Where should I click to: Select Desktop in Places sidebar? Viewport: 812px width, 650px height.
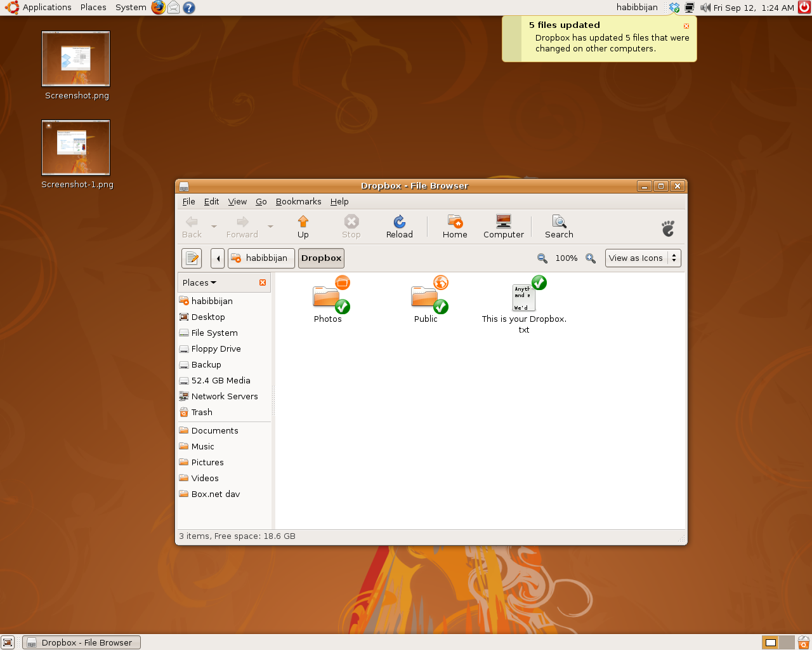[x=224, y=317]
